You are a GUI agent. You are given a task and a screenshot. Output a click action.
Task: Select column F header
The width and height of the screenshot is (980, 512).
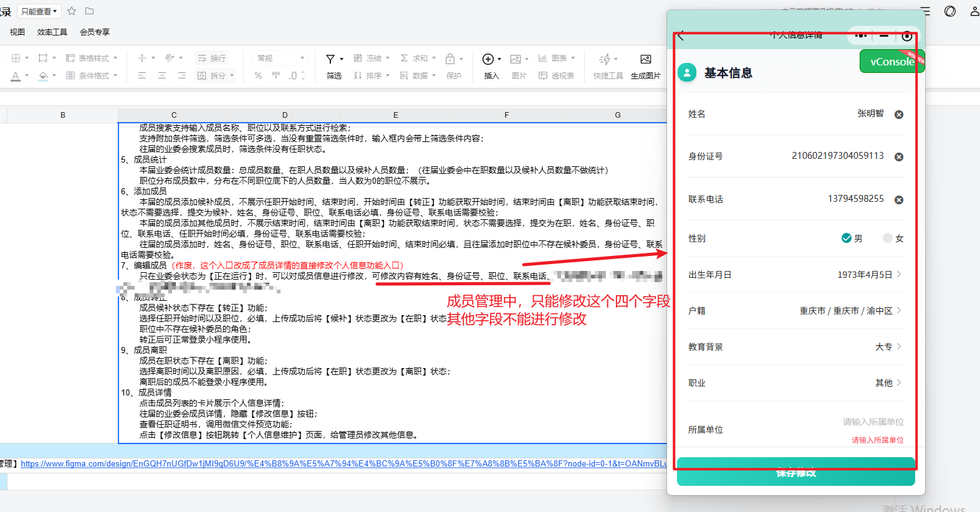[506, 115]
